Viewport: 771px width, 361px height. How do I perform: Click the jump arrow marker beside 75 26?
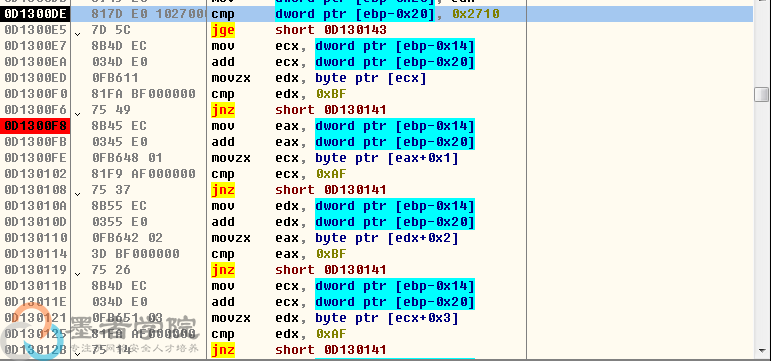pos(78,273)
